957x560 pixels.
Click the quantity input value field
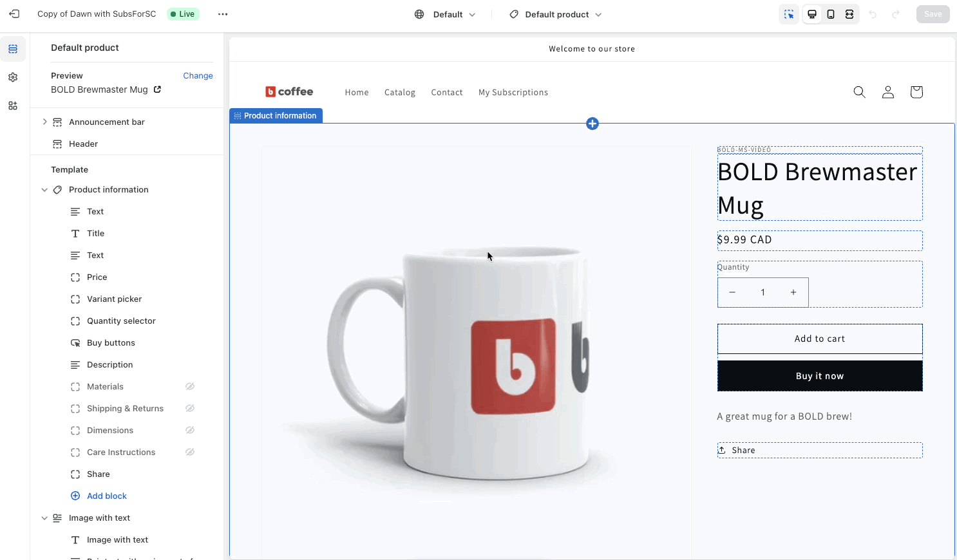(x=763, y=292)
